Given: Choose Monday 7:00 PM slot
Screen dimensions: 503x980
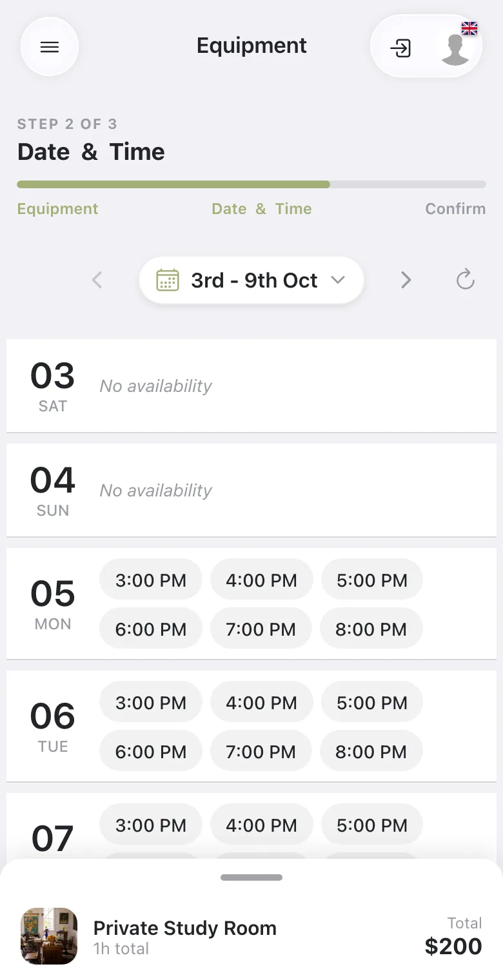Looking at the screenshot, I should coord(261,629).
